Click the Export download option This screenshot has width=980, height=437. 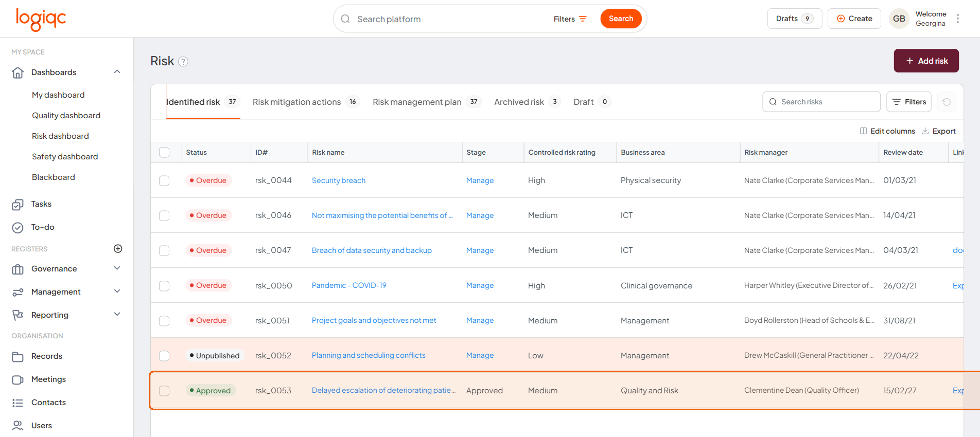[x=939, y=131]
